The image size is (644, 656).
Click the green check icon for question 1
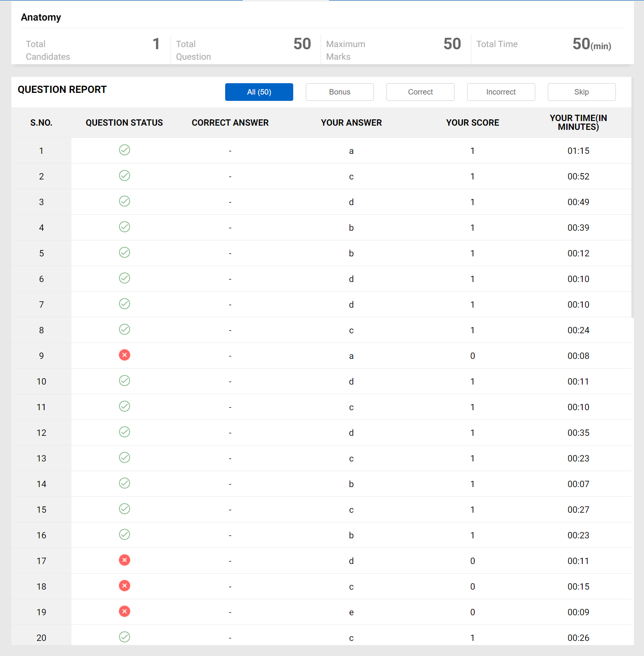124,150
